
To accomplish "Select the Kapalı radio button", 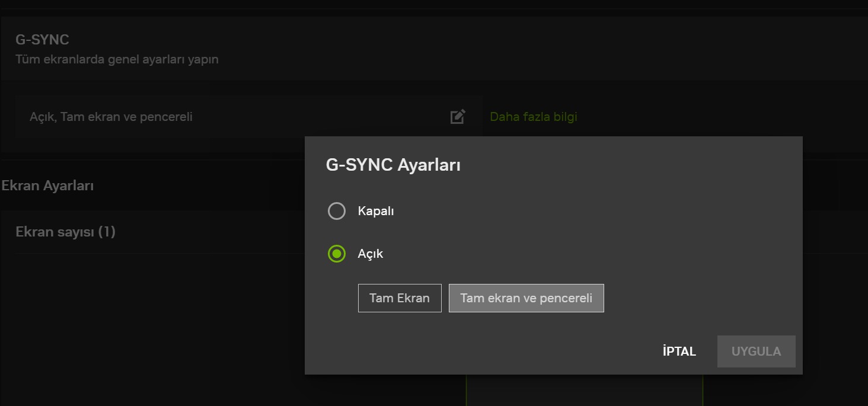I will pyautogui.click(x=337, y=211).
